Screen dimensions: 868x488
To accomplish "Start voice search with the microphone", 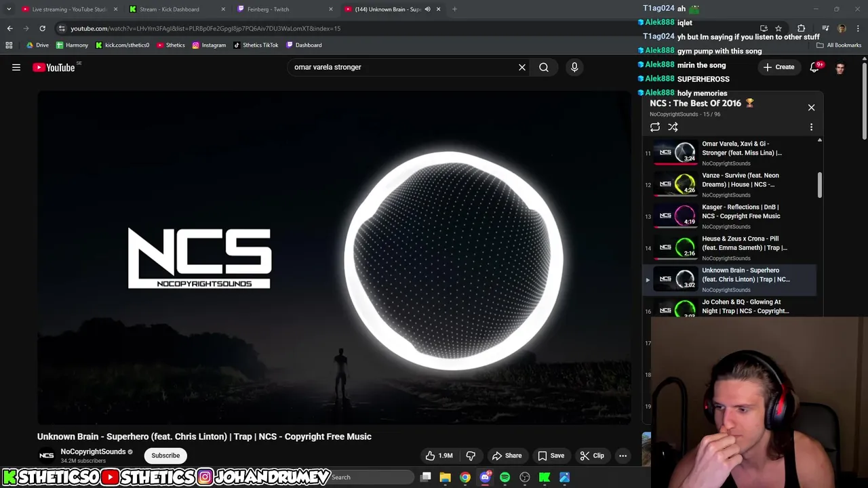I will tap(574, 67).
